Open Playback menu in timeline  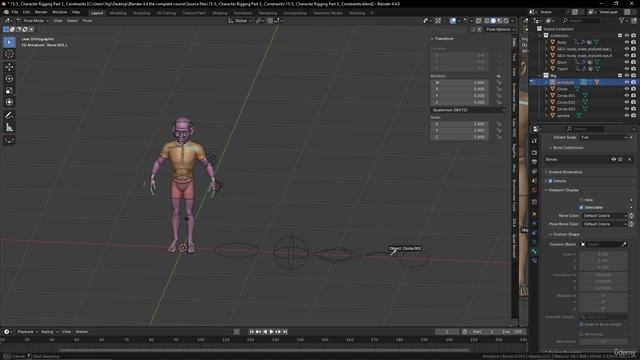pyautogui.click(x=27, y=332)
